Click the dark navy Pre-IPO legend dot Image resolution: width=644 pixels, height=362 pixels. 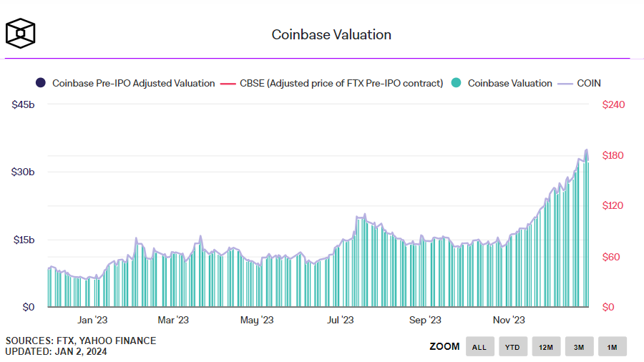point(41,83)
